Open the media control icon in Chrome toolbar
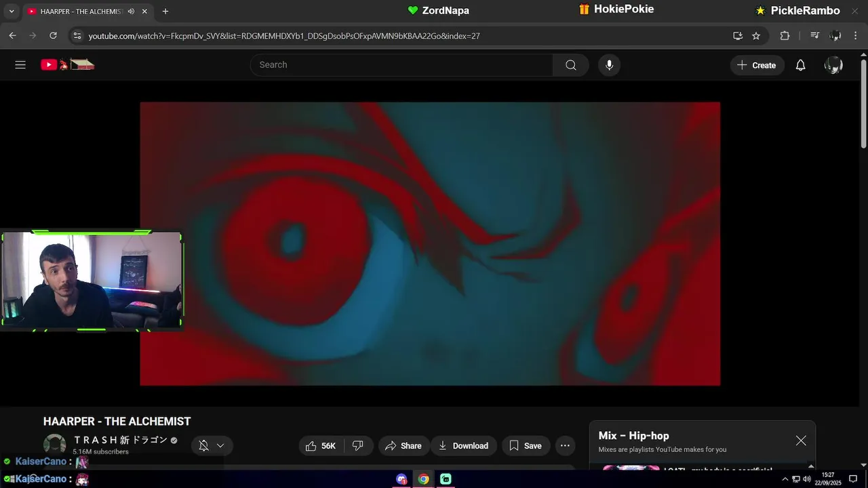This screenshot has height=488, width=868. 815,36
